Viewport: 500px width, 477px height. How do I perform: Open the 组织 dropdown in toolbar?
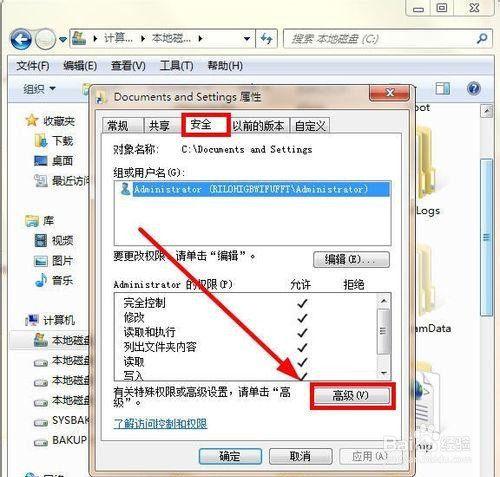pyautogui.click(x=39, y=89)
